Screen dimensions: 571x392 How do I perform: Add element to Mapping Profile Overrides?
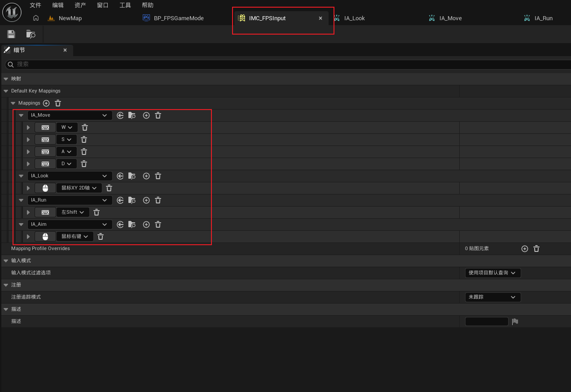point(525,249)
